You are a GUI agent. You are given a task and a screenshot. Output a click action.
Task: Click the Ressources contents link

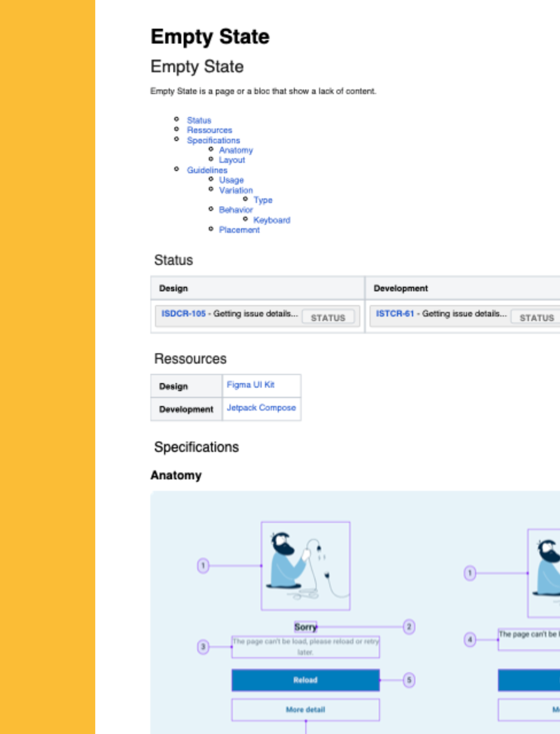point(209,130)
